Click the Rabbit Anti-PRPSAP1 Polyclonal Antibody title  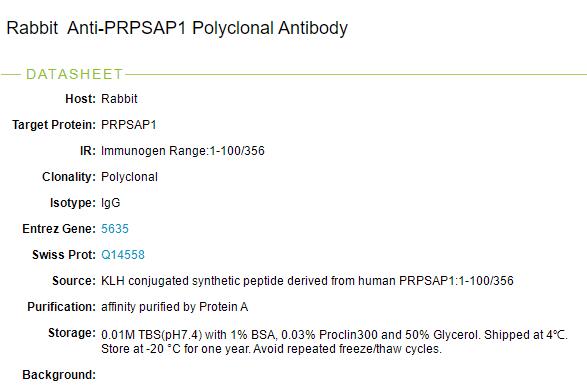pos(177,28)
